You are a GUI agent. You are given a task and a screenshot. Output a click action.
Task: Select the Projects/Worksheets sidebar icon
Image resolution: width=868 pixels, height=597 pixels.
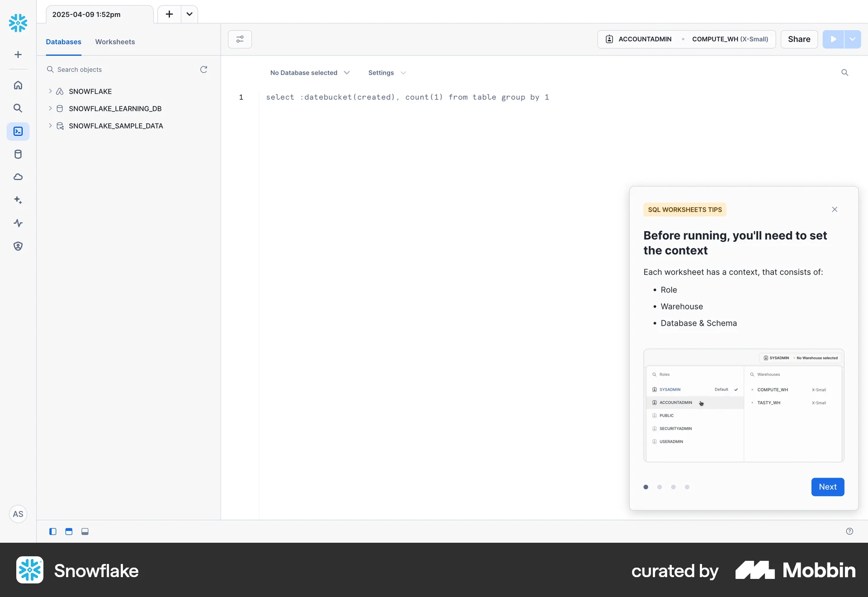click(x=18, y=131)
